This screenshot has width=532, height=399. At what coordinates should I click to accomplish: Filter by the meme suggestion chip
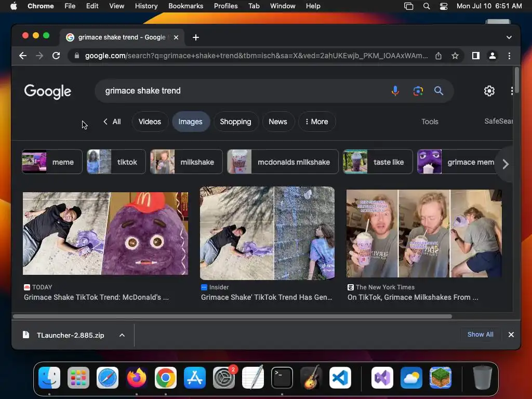click(52, 162)
